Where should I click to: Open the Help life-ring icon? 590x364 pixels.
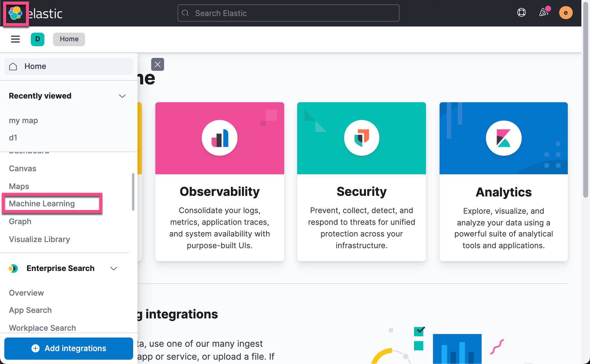[521, 13]
